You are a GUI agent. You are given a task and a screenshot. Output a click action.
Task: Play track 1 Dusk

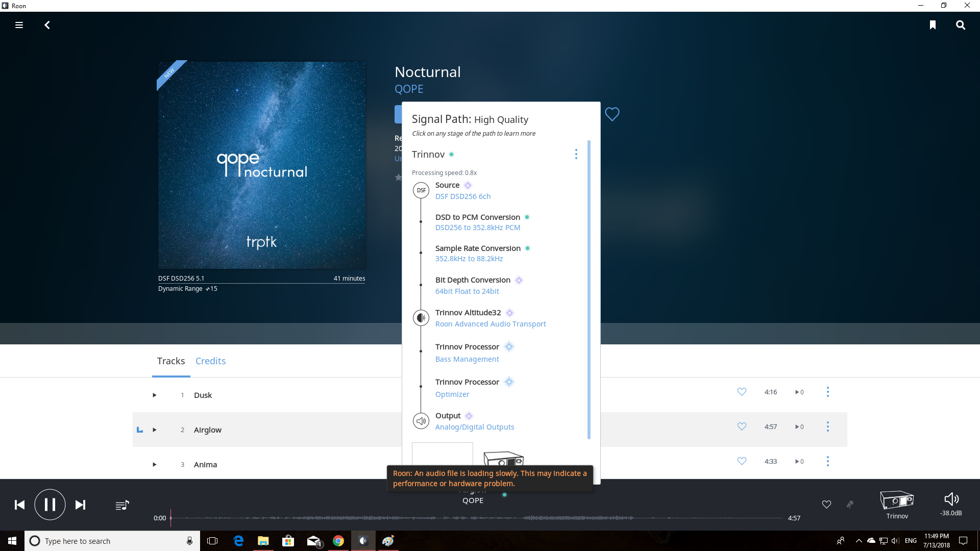[154, 395]
